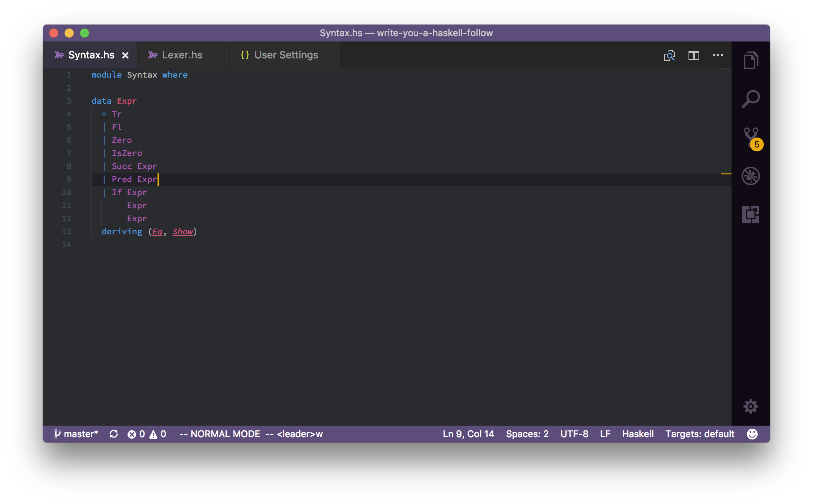Open the Explorer view in the activity bar
The height and width of the screenshot is (504, 813).
click(751, 60)
